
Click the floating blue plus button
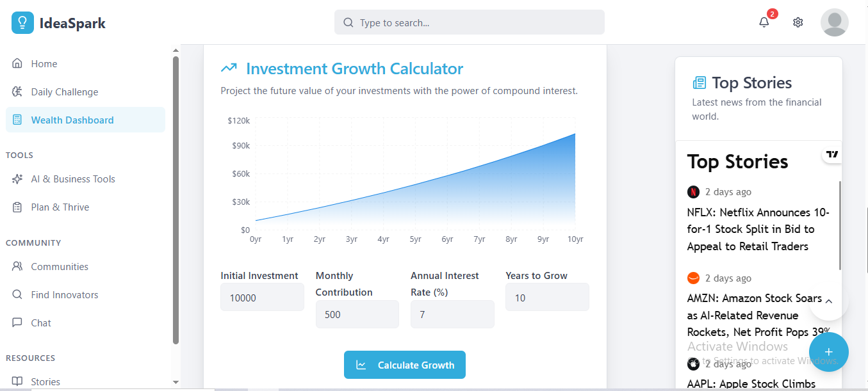coord(828,351)
